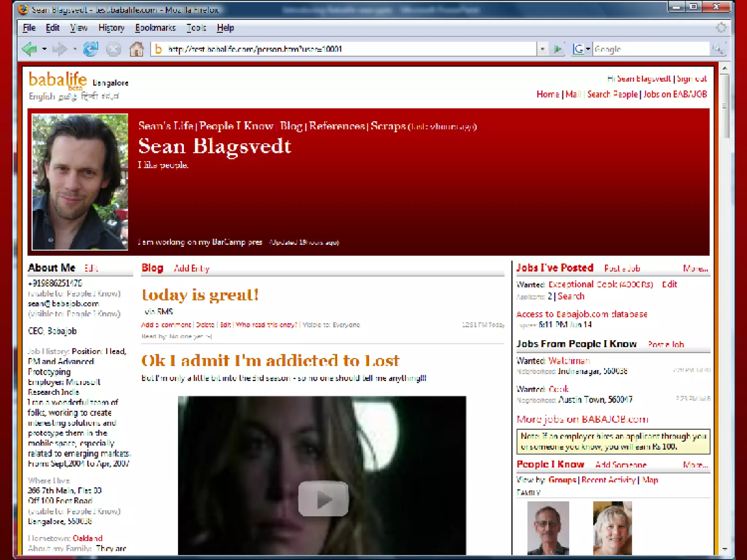This screenshot has height=560, width=747.
Task: Open the Bookmarks menu
Action: pyautogui.click(x=155, y=28)
